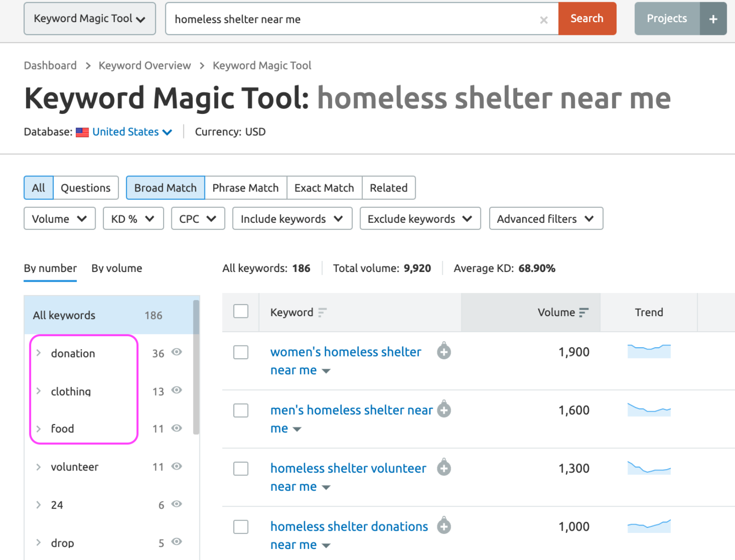Sort by Keyword column sort icon

click(x=322, y=312)
